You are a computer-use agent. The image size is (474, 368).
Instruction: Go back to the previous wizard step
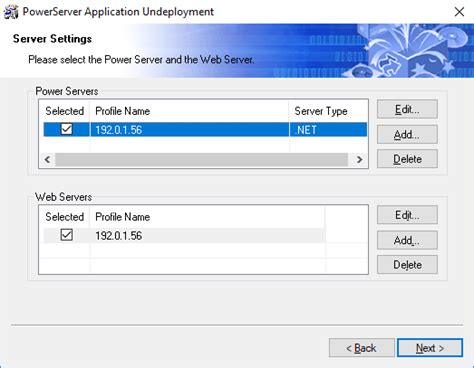(361, 348)
